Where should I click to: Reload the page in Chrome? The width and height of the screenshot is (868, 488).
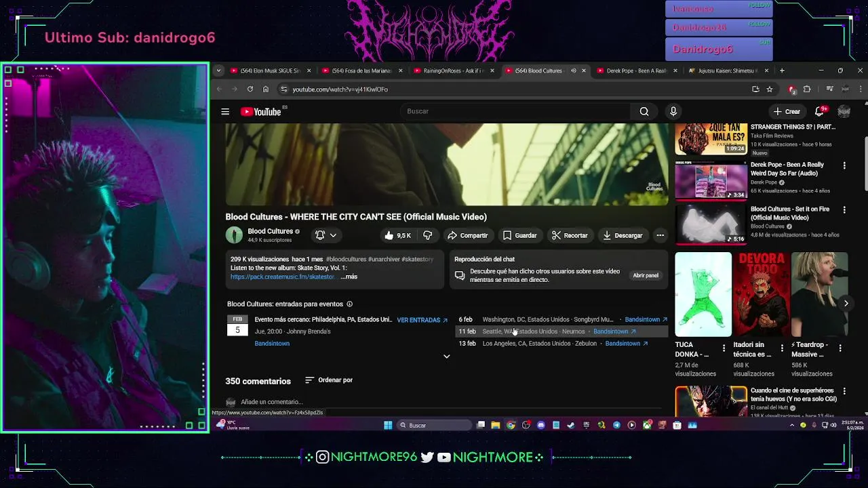pos(250,89)
